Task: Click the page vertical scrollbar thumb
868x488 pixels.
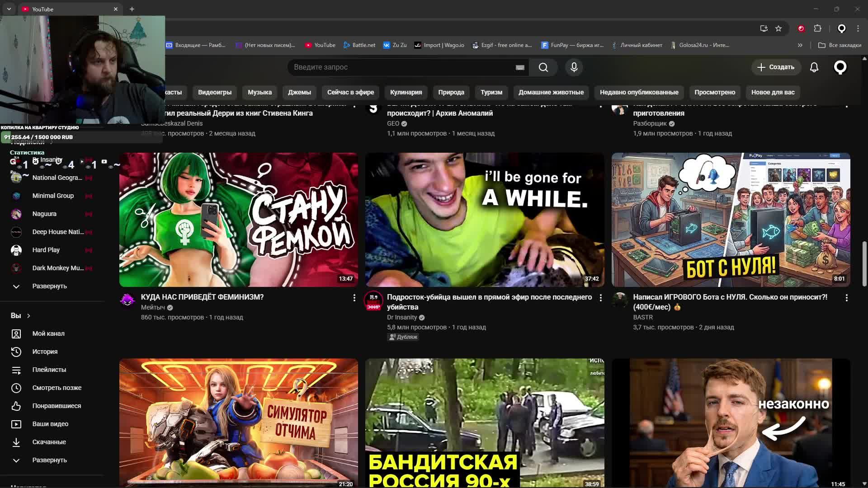Action: point(864,263)
